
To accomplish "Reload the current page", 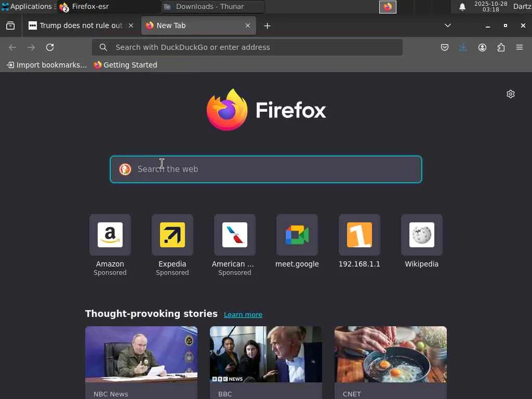I will tap(50, 47).
